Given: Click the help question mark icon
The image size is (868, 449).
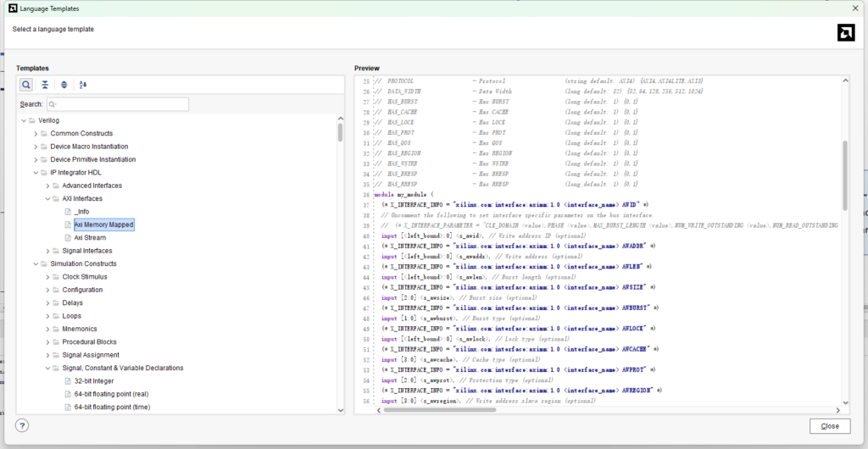Looking at the screenshot, I should [x=22, y=426].
